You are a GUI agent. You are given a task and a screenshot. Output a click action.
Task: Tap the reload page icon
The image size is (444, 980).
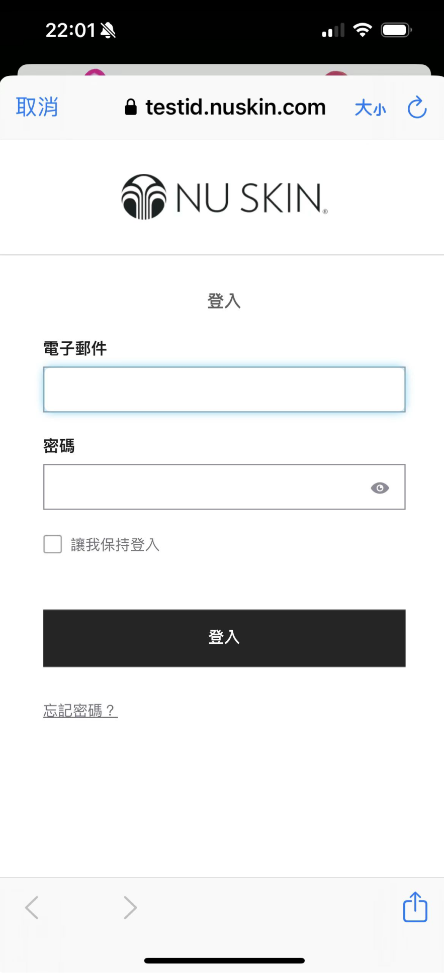tap(417, 108)
